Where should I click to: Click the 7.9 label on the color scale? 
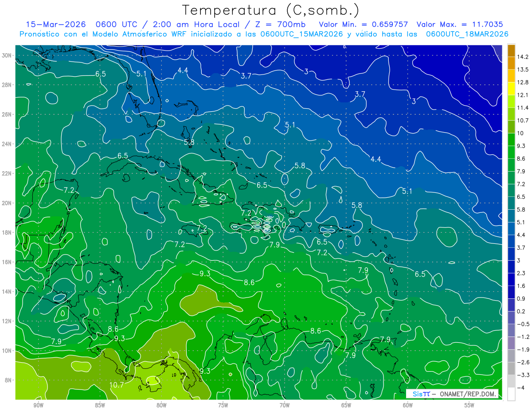pyautogui.click(x=521, y=172)
